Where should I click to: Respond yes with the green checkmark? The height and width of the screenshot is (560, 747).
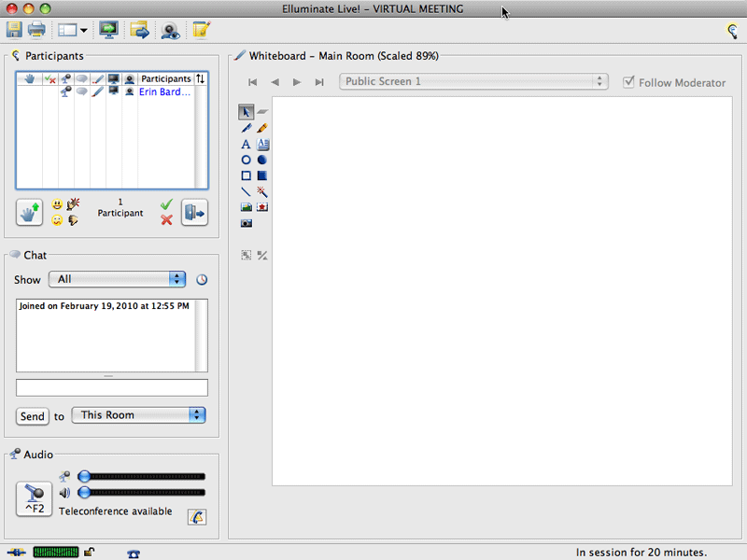pos(166,204)
